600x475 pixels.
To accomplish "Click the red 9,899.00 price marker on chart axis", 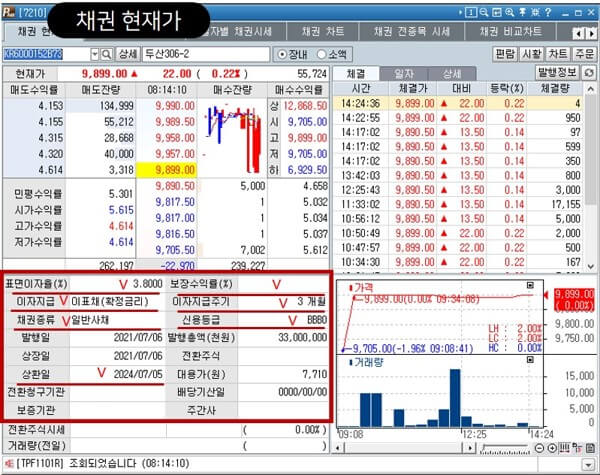I will pyautogui.click(x=574, y=299).
